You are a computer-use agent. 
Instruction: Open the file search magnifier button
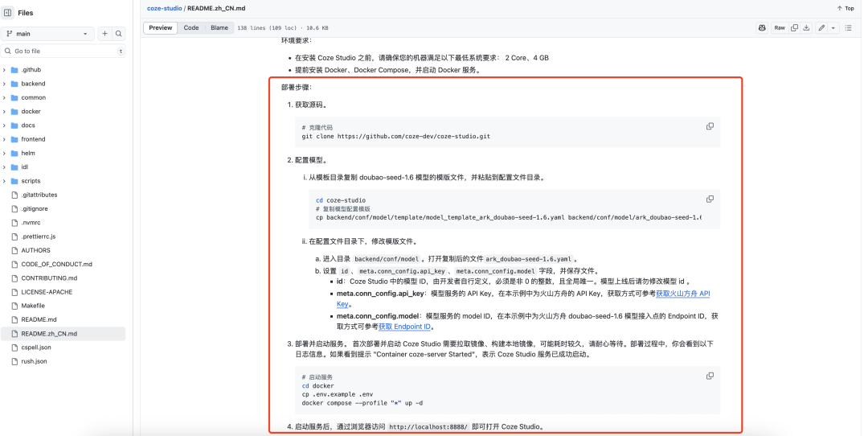[x=118, y=34]
